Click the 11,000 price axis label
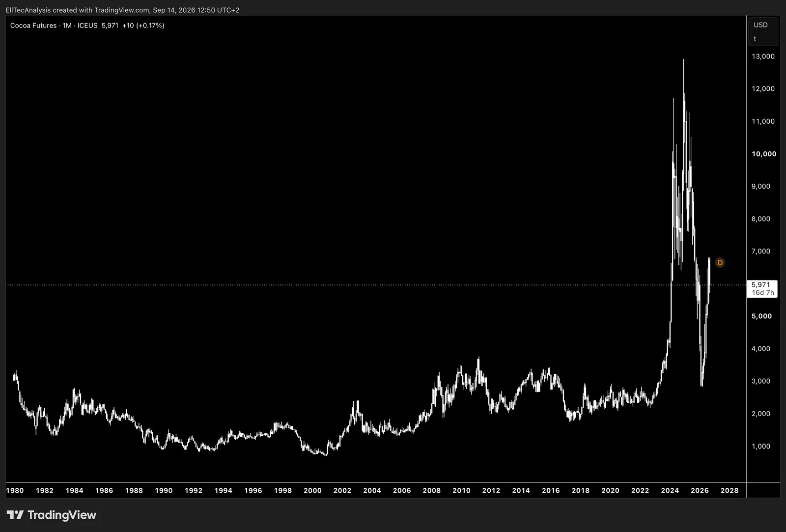Image resolution: width=786 pixels, height=532 pixels. point(763,121)
